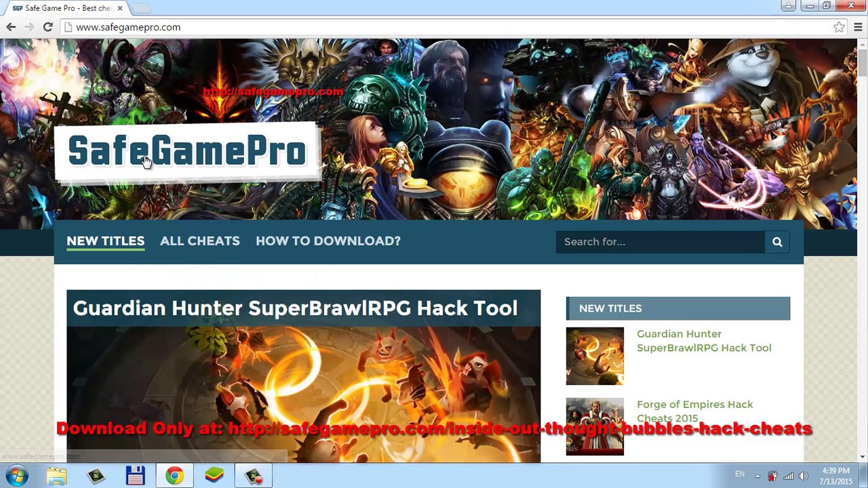Image resolution: width=868 pixels, height=488 pixels.
Task: Open BlueStacks from the taskbar
Action: tap(214, 476)
